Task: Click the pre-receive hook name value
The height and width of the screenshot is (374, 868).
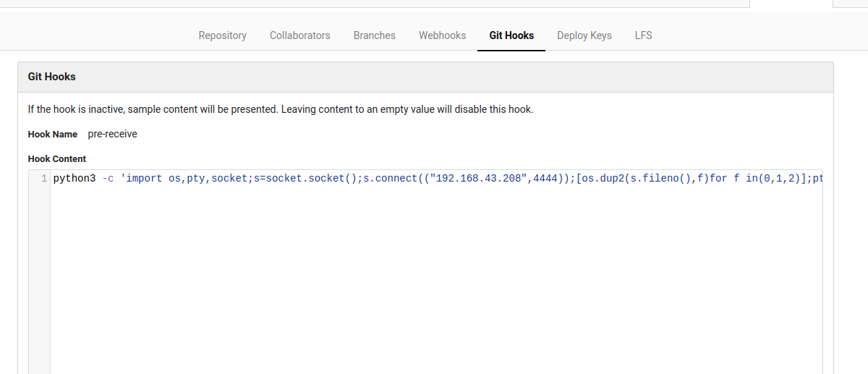Action: tap(112, 134)
